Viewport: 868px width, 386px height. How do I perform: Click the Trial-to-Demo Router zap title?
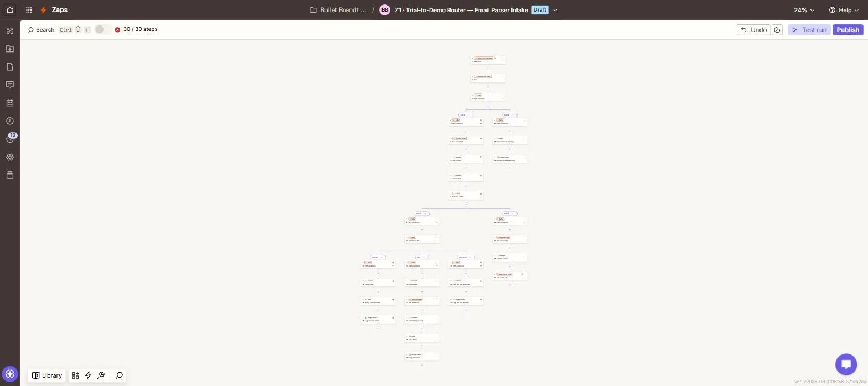pyautogui.click(x=461, y=10)
